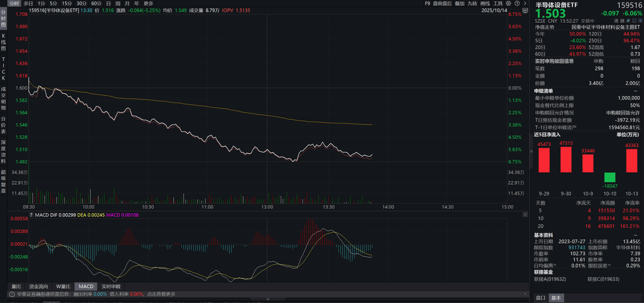Click the info icon on the bottom status bar
644x303 pixels.
pos(11,294)
